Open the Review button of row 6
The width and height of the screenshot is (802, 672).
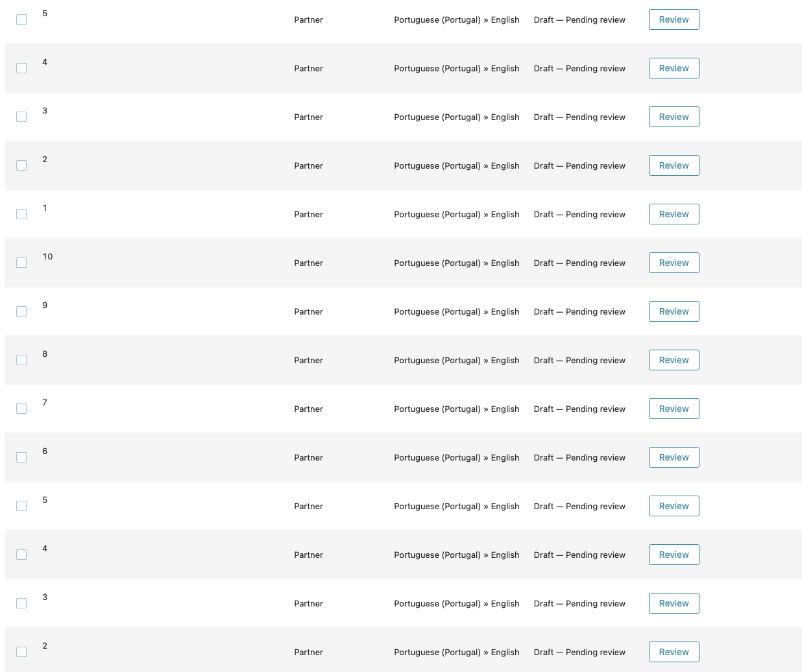(x=674, y=457)
